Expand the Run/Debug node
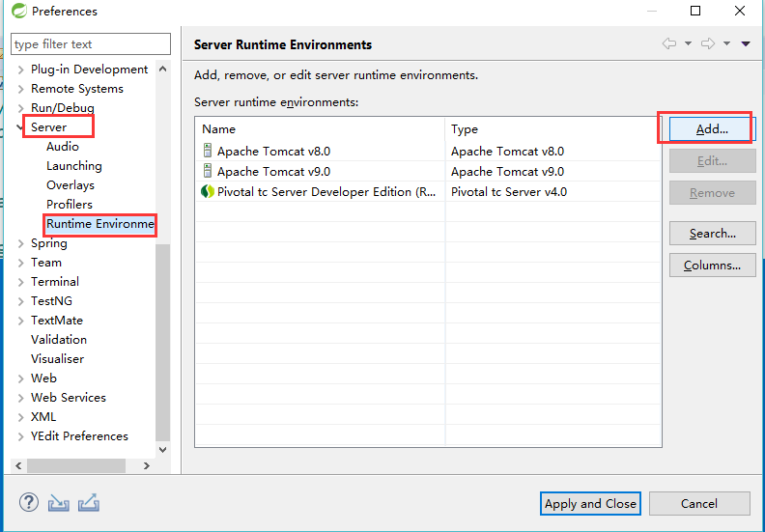 pos(20,108)
